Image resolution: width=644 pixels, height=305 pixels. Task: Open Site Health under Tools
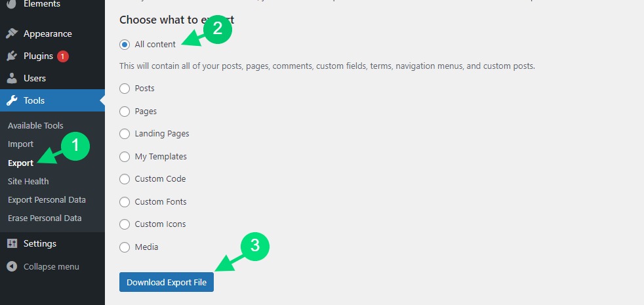click(x=28, y=181)
